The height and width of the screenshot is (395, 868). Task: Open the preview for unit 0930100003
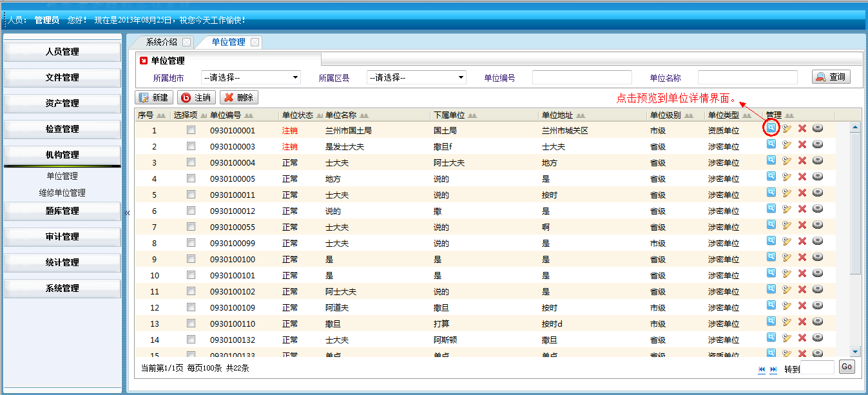771,144
